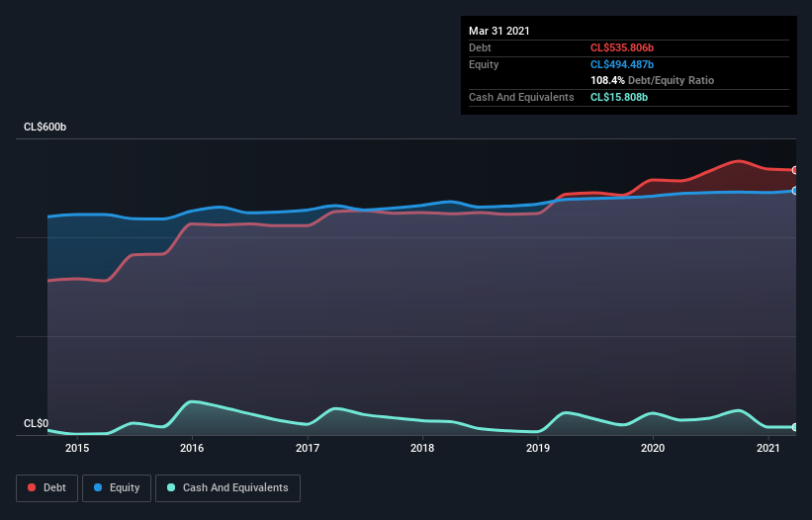812x520 pixels.
Task: Click the blue Equity endpoint marker
Action: click(795, 191)
